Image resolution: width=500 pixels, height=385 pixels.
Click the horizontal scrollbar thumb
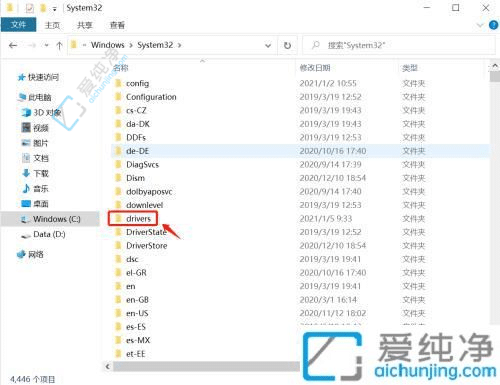click(207, 367)
